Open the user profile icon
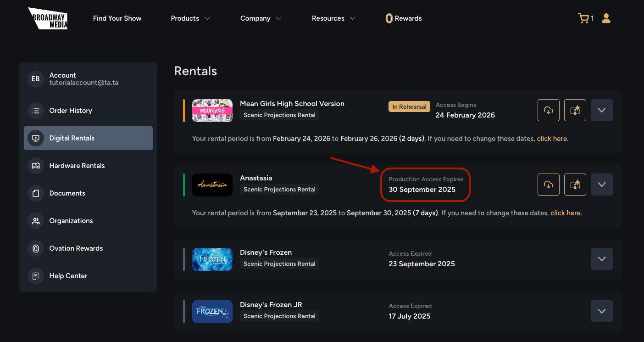 606,18
